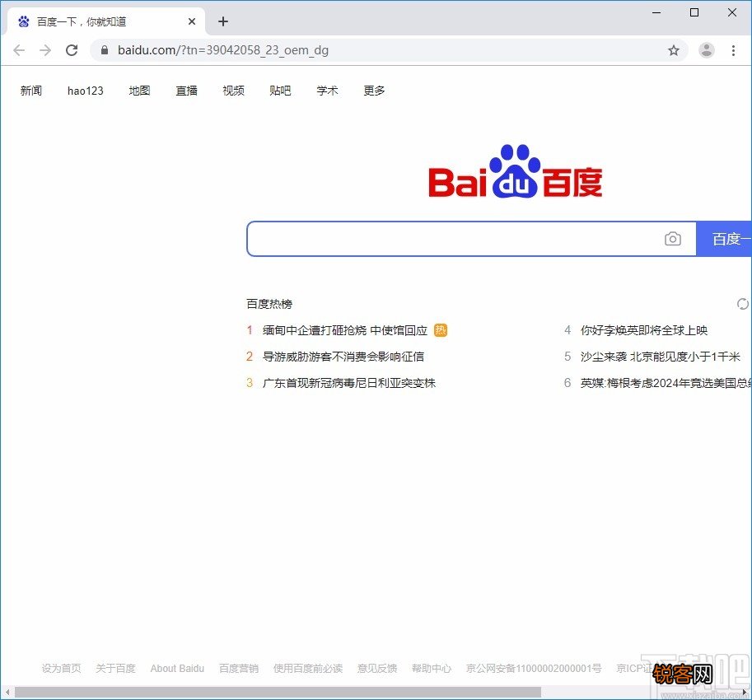The height and width of the screenshot is (700, 752).
Task: Refresh the 百度热榜 hot list
Action: [x=742, y=304]
